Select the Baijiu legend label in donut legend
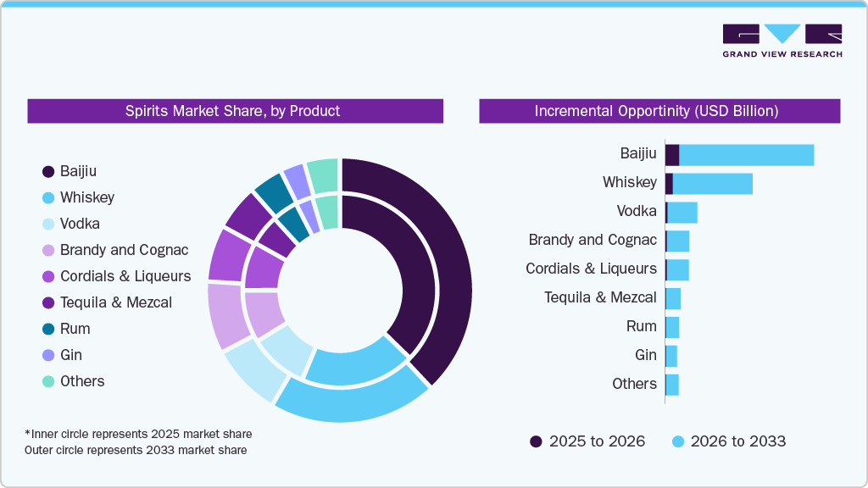The width and height of the screenshot is (868, 488). tap(78, 171)
